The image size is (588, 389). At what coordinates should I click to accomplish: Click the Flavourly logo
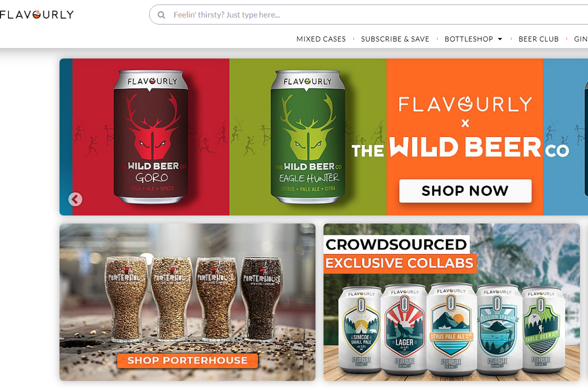(37, 14)
